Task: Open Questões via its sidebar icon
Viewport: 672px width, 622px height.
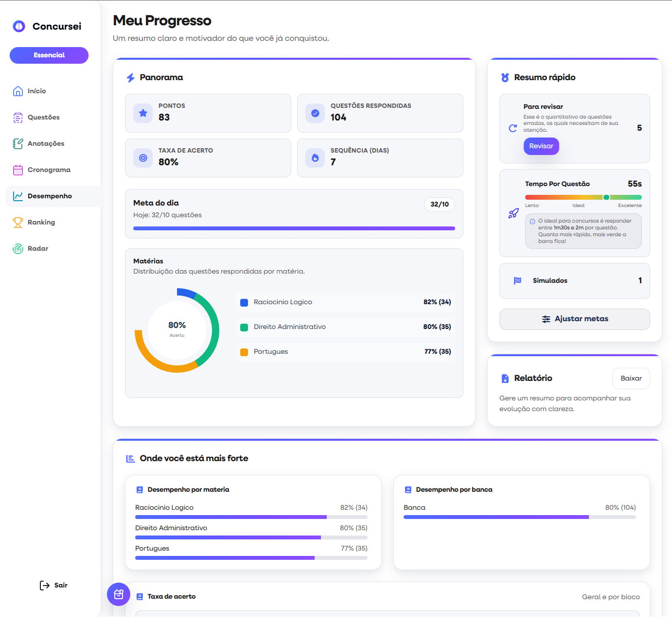Action: [18, 117]
